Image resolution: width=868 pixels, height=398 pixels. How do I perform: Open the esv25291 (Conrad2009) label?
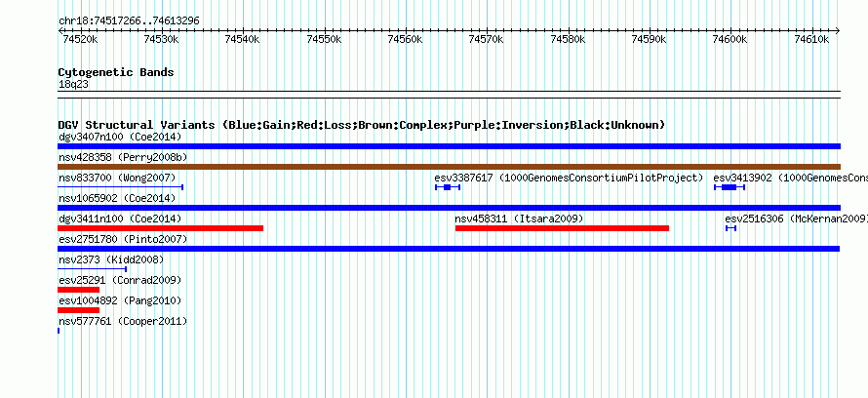point(120,280)
